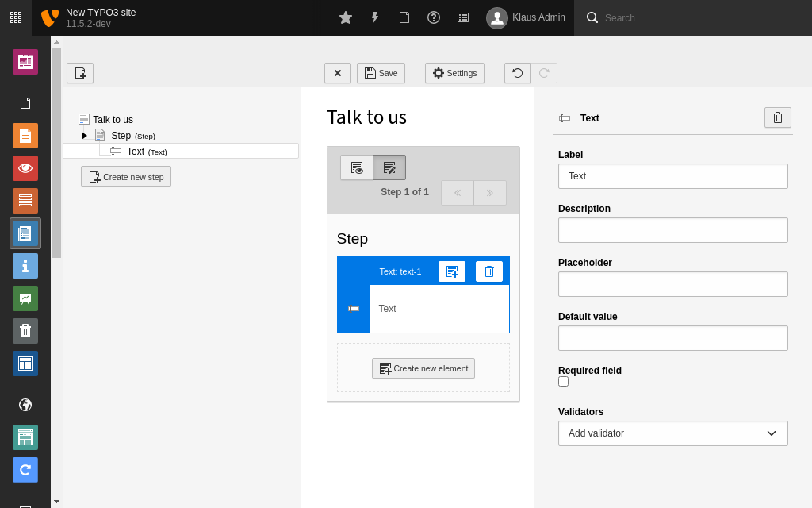812x508 pixels.
Task: Open the help question mark icon
Action: (434, 17)
